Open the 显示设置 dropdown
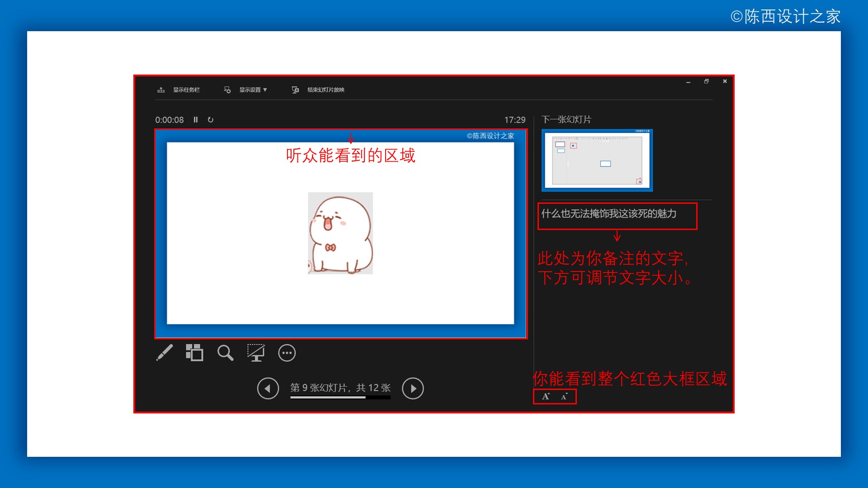 pyautogui.click(x=253, y=90)
